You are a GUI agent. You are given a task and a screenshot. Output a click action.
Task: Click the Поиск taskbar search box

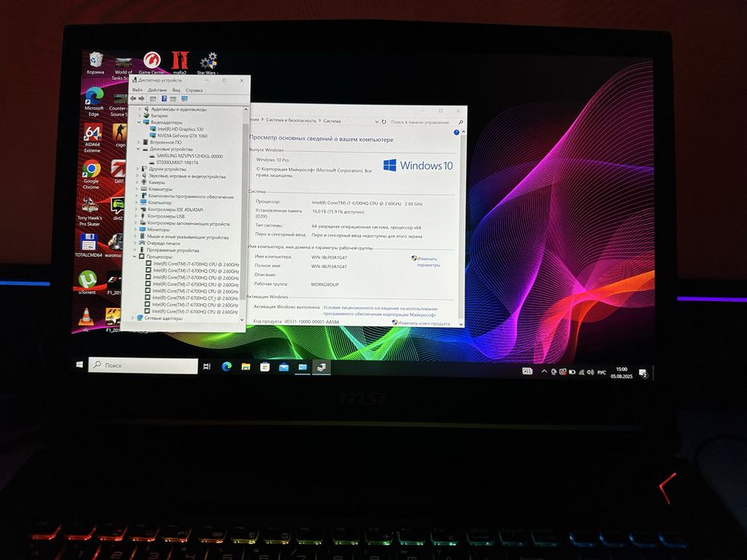(143, 366)
